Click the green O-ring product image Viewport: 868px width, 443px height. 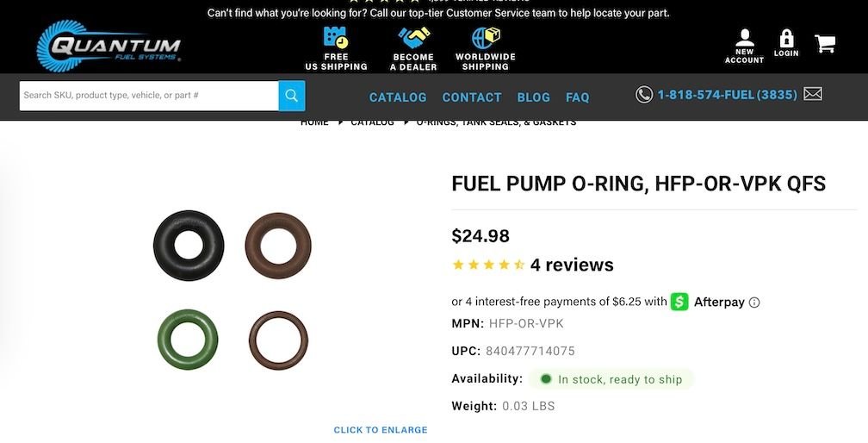click(x=188, y=340)
